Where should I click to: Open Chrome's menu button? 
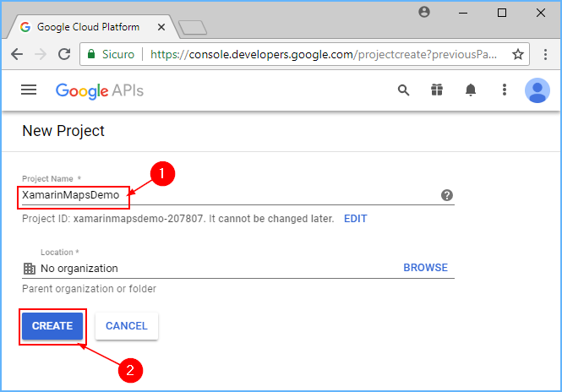[x=543, y=54]
